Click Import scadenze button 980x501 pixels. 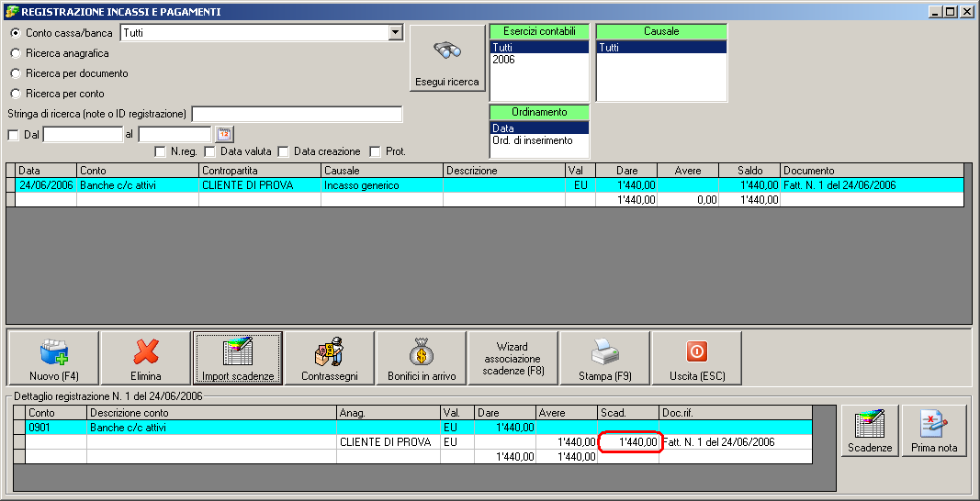[238, 358]
